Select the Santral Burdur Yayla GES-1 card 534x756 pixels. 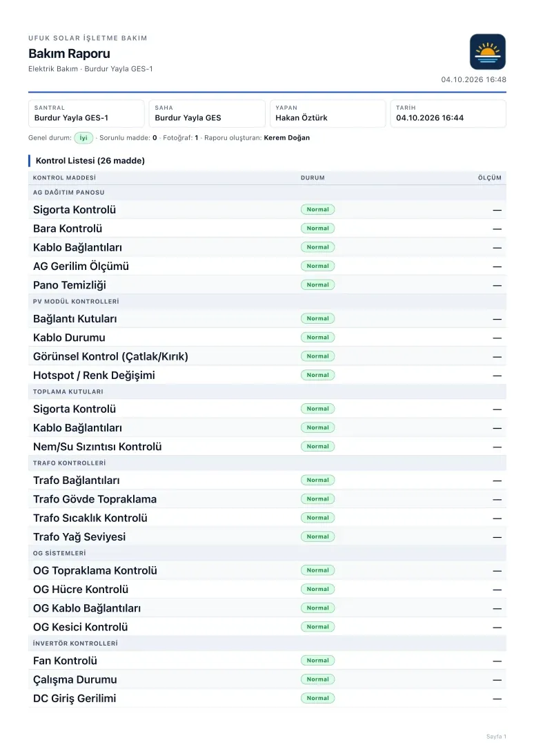86,113
